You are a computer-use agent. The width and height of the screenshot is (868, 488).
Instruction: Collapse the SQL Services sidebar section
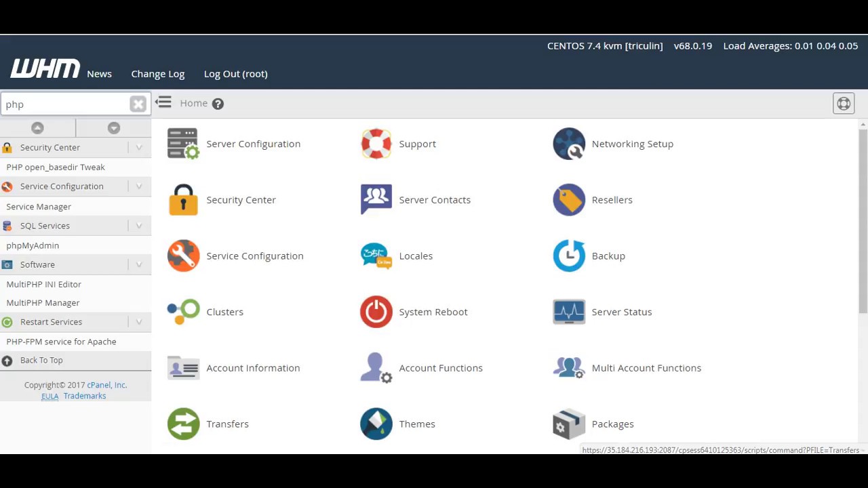tap(139, 226)
